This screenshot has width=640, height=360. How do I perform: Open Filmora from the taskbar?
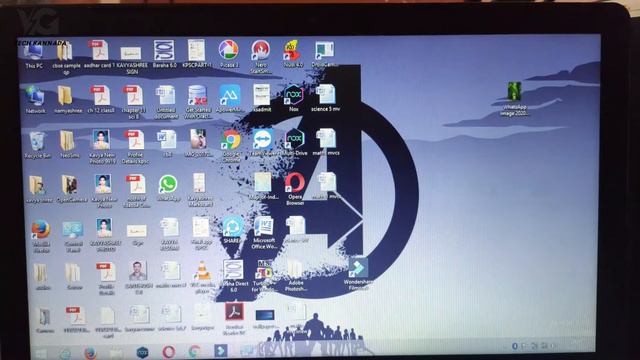[220, 351]
